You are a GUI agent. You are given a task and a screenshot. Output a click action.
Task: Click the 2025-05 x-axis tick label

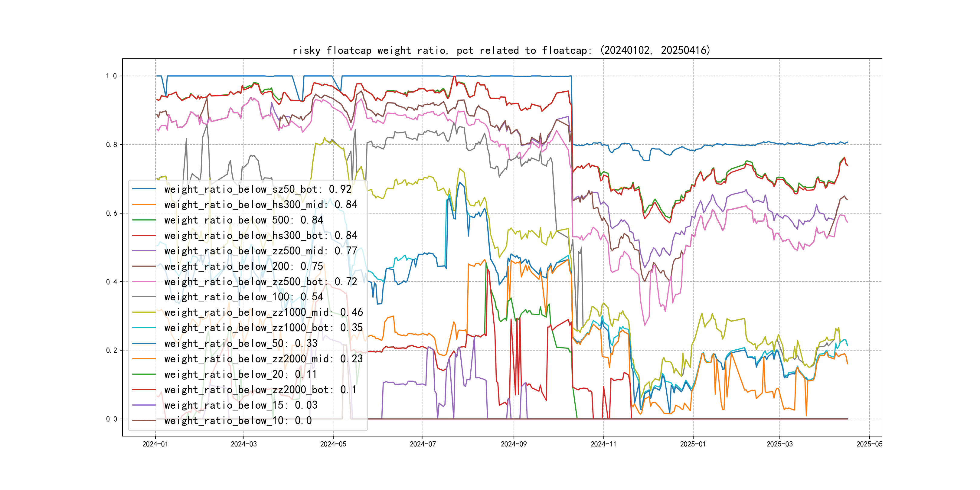869,444
